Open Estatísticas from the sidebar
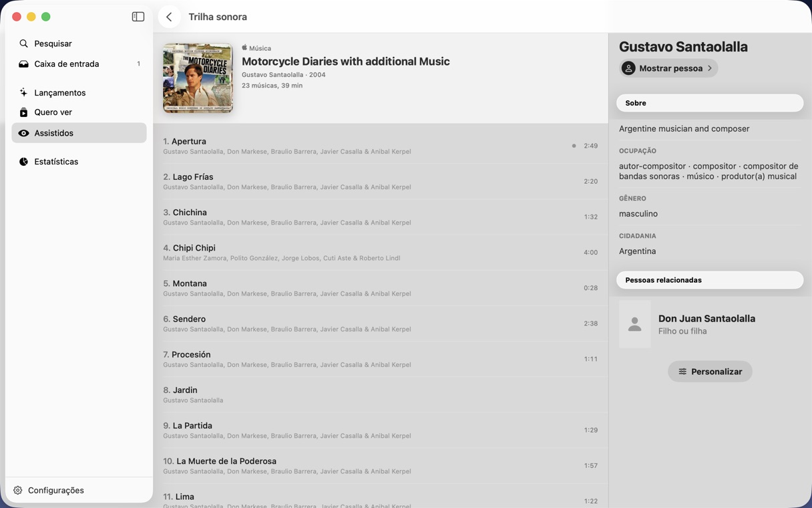 pyautogui.click(x=79, y=162)
